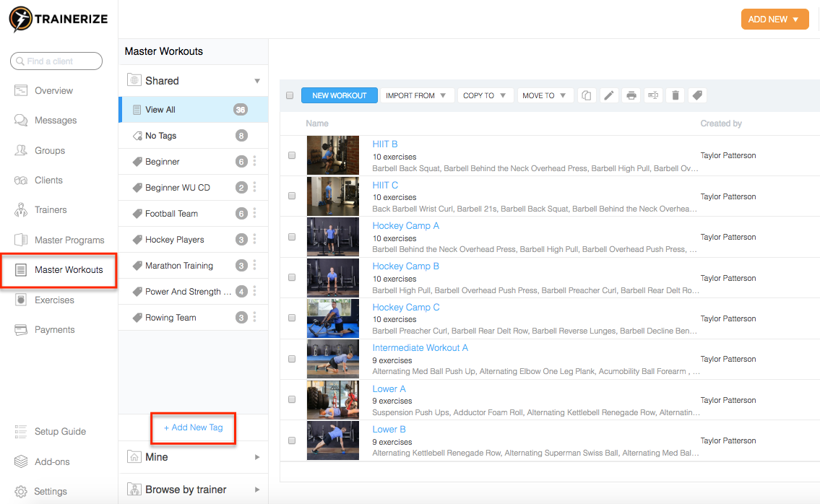Click the Setup Guide checklist icon
This screenshot has width=820, height=504.
pyautogui.click(x=21, y=431)
